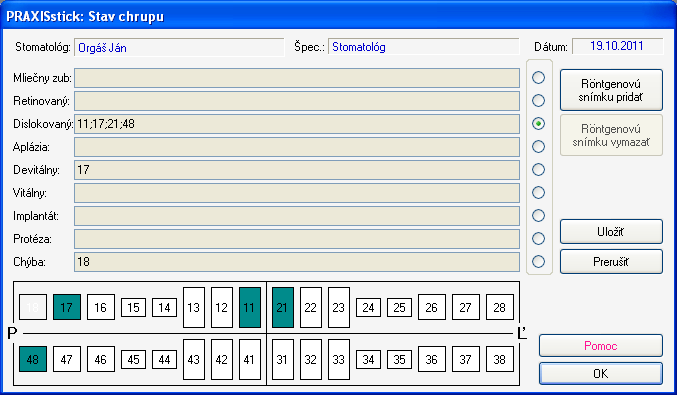Select the Protéza radio button
The image size is (677, 395).
click(538, 238)
